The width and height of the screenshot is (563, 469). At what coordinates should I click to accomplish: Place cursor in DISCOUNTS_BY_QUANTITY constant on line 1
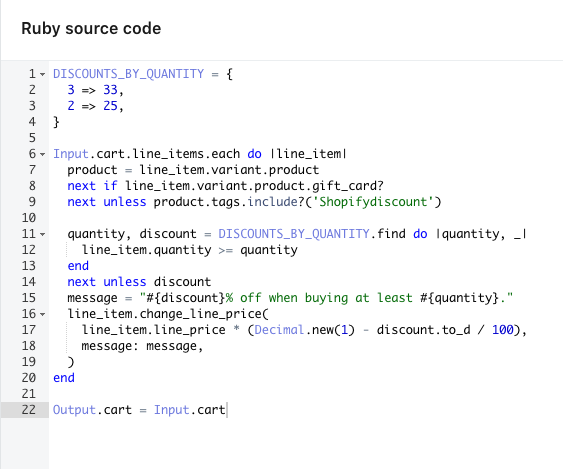tap(129, 74)
